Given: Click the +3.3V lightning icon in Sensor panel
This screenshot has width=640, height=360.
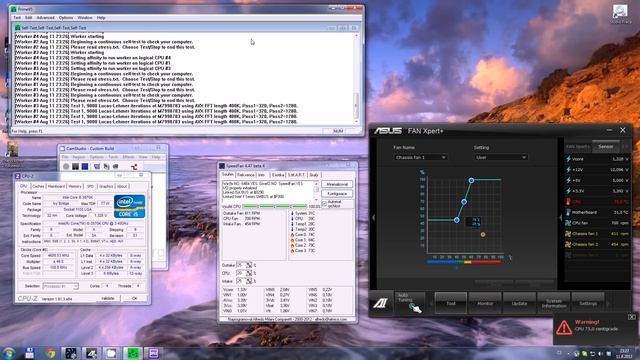Looking at the screenshot, I should 568,191.
